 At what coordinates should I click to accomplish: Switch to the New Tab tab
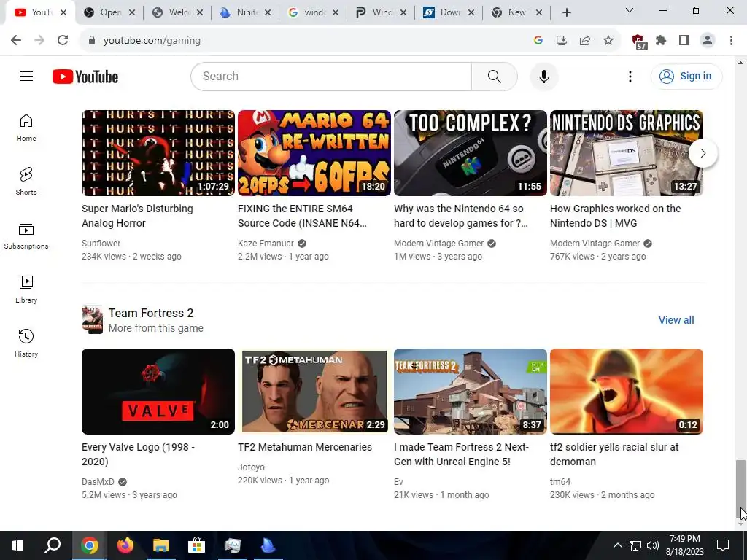click(516, 12)
